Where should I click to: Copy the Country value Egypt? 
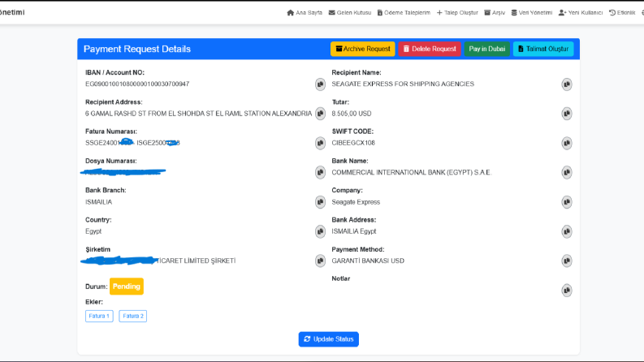[320, 231]
